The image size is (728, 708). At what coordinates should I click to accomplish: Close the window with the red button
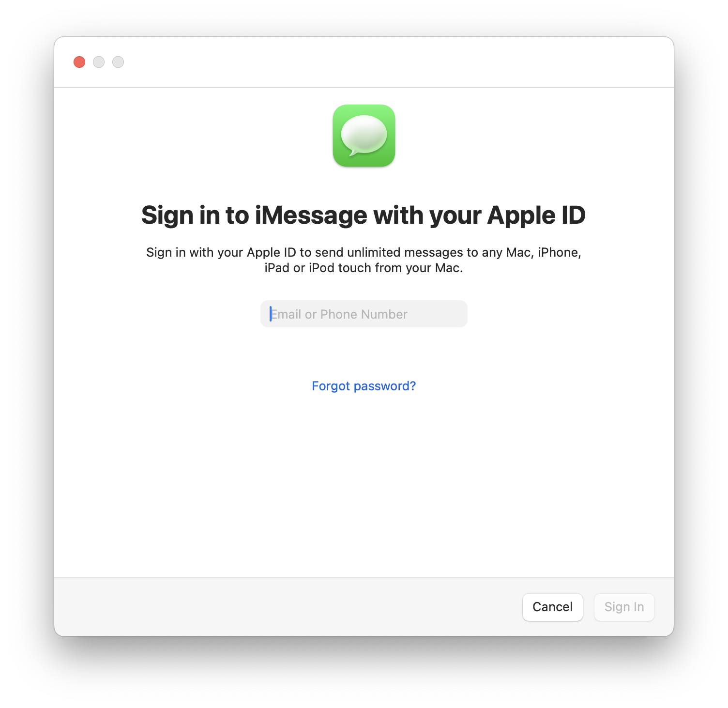79,62
